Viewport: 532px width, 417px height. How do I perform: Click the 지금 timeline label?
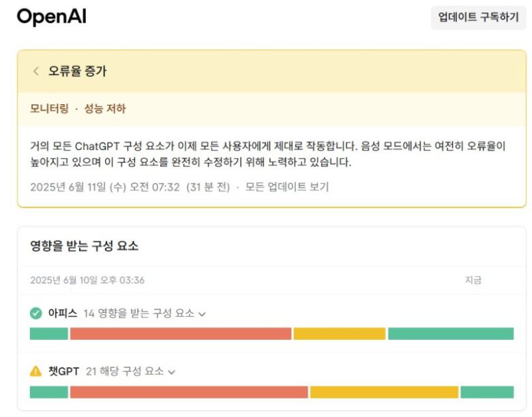[473, 280]
